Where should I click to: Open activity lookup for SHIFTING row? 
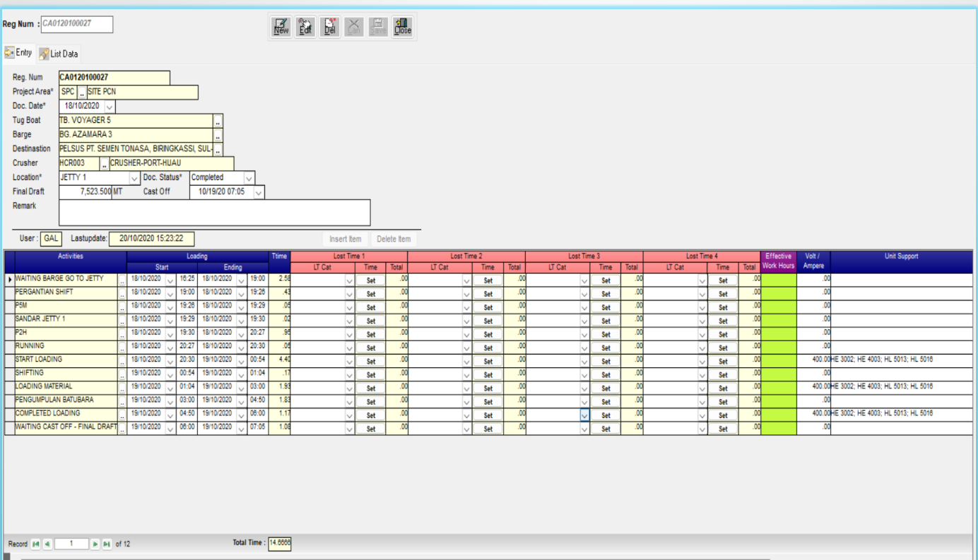click(122, 374)
